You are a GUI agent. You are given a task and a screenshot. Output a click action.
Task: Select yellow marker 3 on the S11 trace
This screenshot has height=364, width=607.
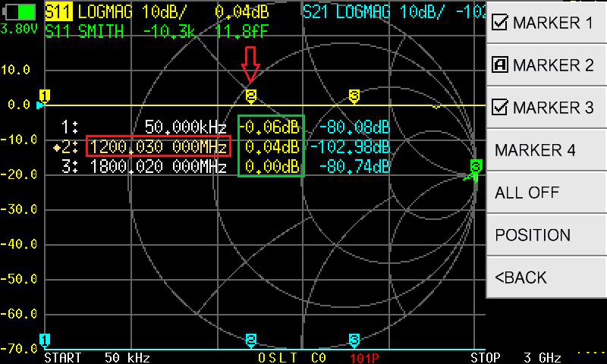(354, 95)
